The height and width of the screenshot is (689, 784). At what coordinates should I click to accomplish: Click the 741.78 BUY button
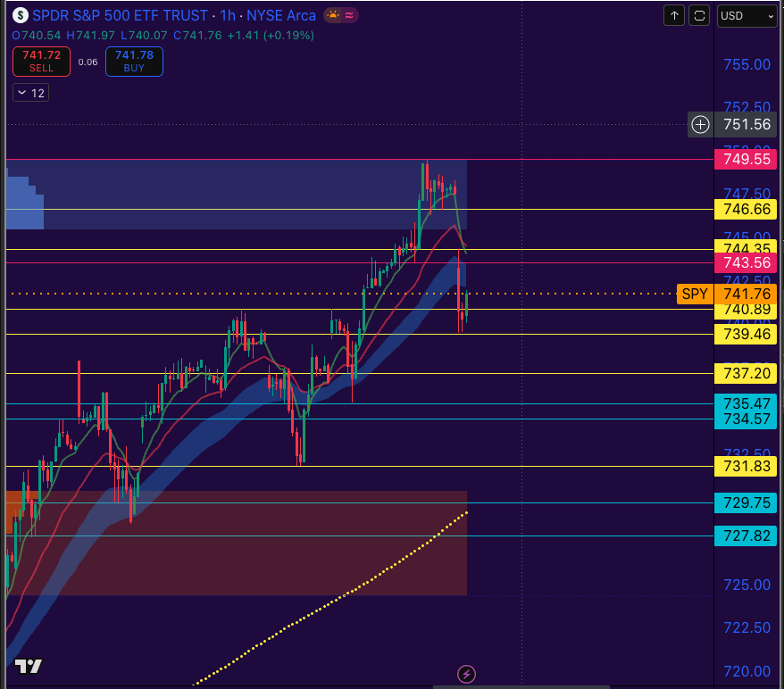tap(134, 62)
